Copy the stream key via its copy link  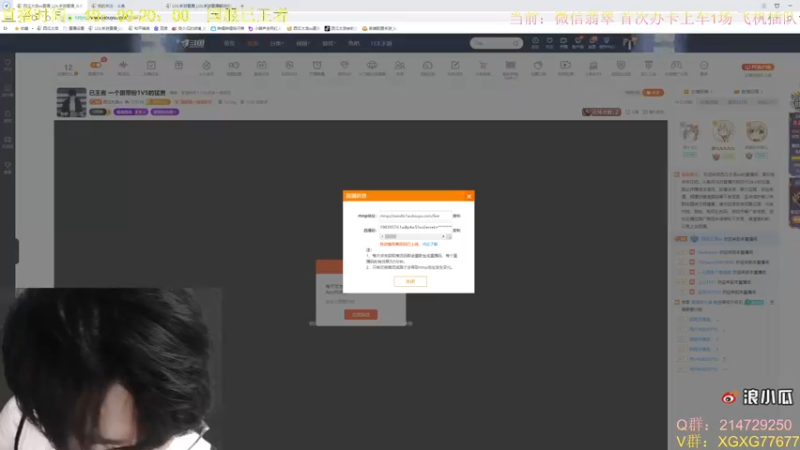click(x=457, y=230)
